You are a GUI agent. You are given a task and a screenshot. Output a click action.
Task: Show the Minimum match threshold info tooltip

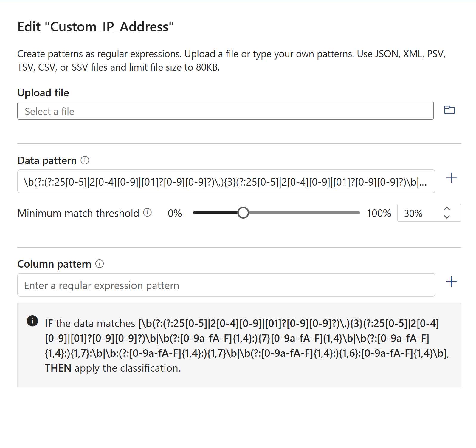(x=147, y=213)
